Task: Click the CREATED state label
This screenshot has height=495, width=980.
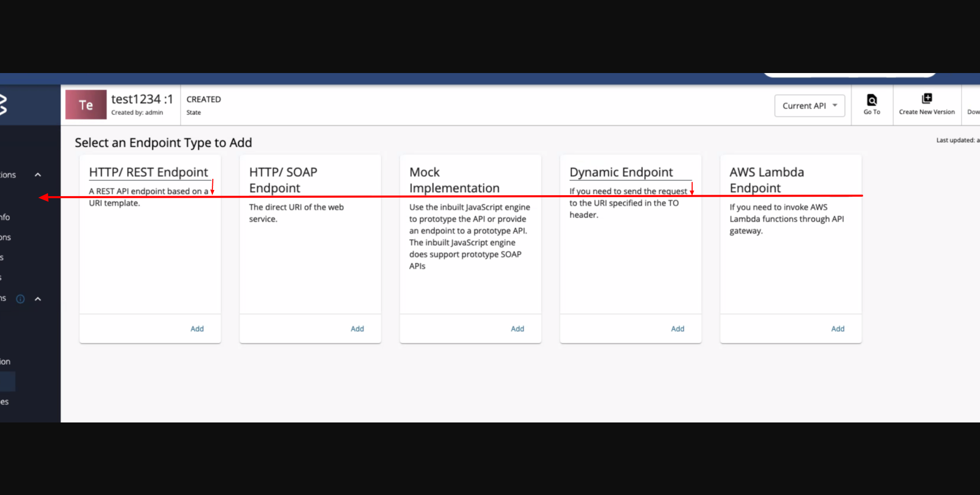Action: click(x=203, y=99)
